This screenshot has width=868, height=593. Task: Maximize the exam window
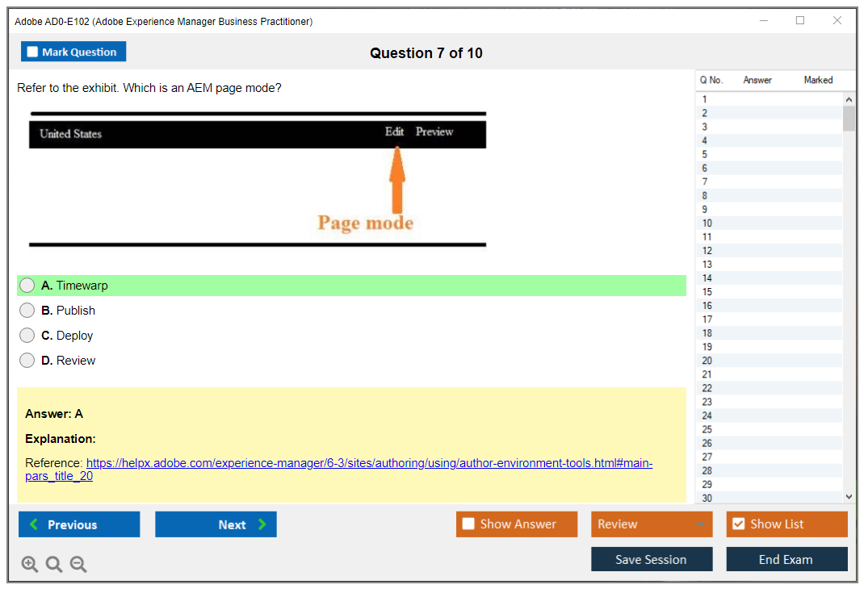pyautogui.click(x=800, y=21)
